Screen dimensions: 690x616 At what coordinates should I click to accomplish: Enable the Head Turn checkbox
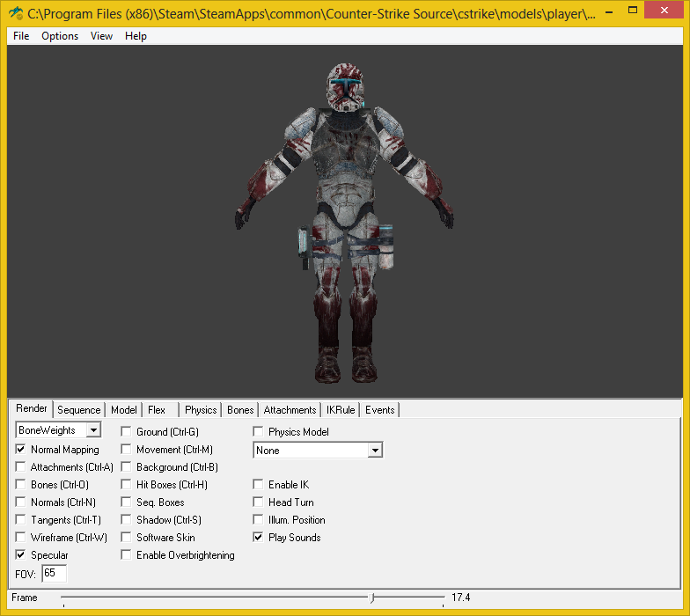258,502
